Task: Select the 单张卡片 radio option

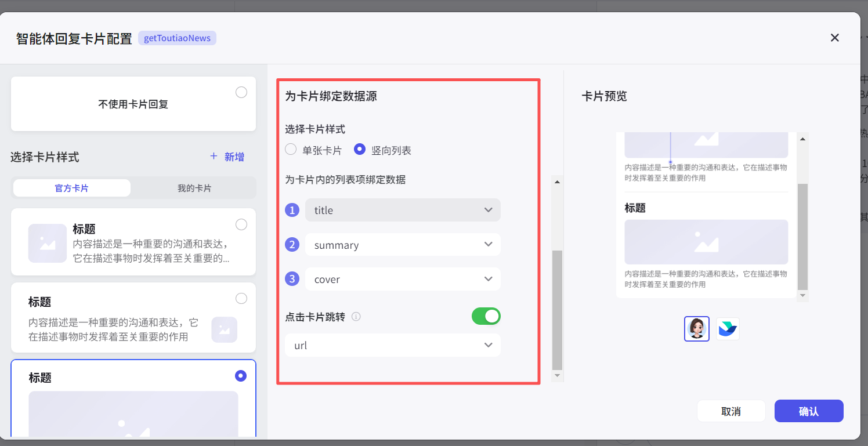Action: click(x=290, y=149)
